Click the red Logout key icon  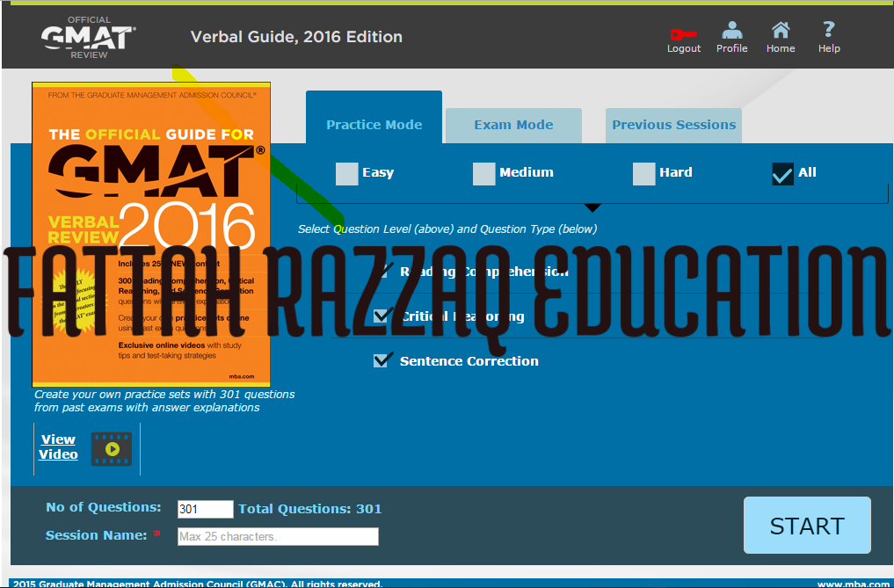683,35
